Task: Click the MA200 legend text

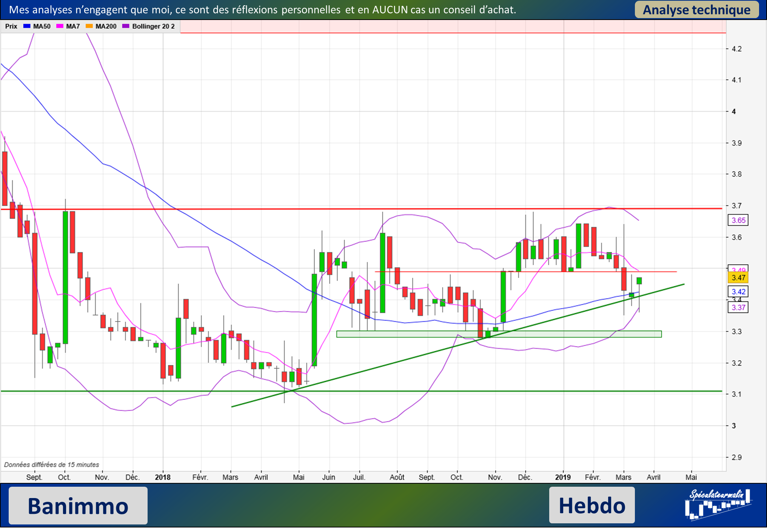Action: click(x=106, y=26)
